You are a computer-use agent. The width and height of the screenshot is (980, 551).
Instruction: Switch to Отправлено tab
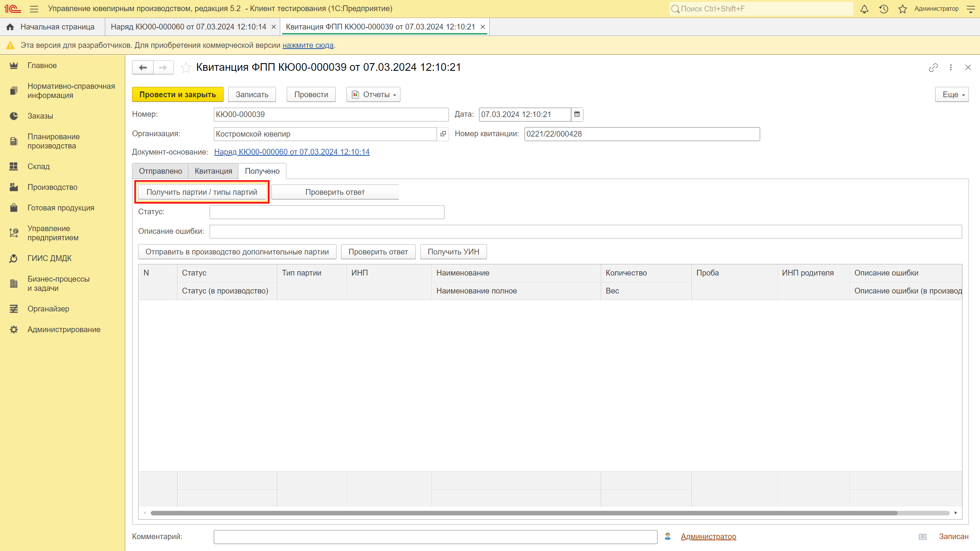coord(160,171)
